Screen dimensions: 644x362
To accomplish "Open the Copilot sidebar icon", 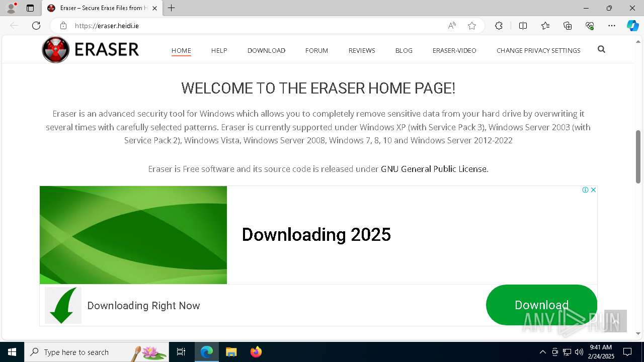I will click(x=632, y=26).
